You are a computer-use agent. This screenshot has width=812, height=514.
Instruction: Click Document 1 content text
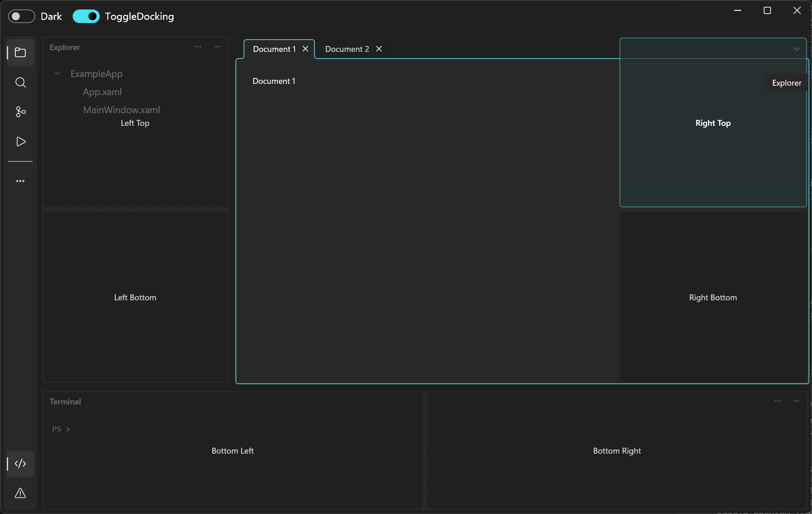click(x=274, y=81)
